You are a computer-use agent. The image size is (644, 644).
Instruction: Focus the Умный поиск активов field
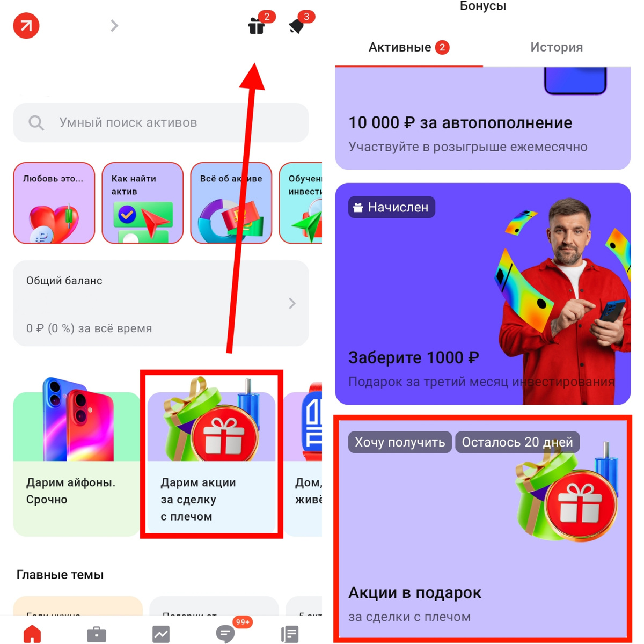(161, 122)
